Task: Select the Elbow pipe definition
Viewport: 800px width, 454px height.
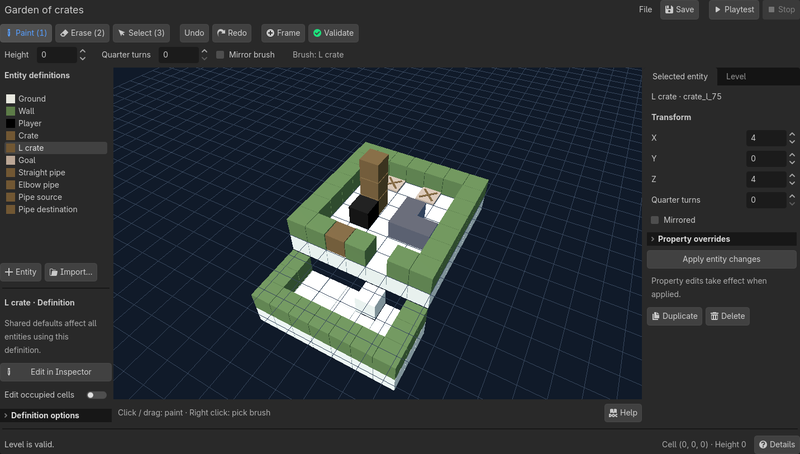Action: click(56, 185)
